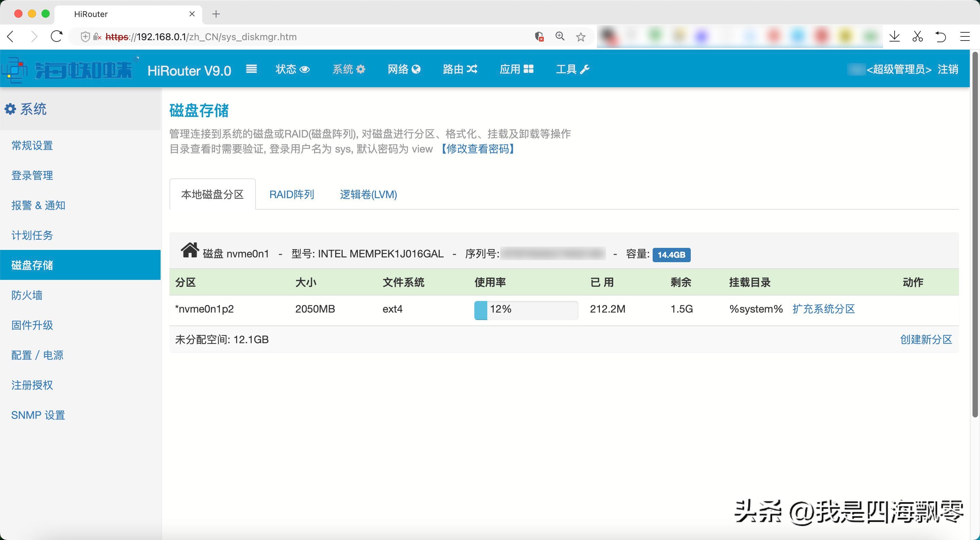This screenshot has height=540, width=980.
Task: Open the 应用 grid menu
Action: [x=516, y=69]
